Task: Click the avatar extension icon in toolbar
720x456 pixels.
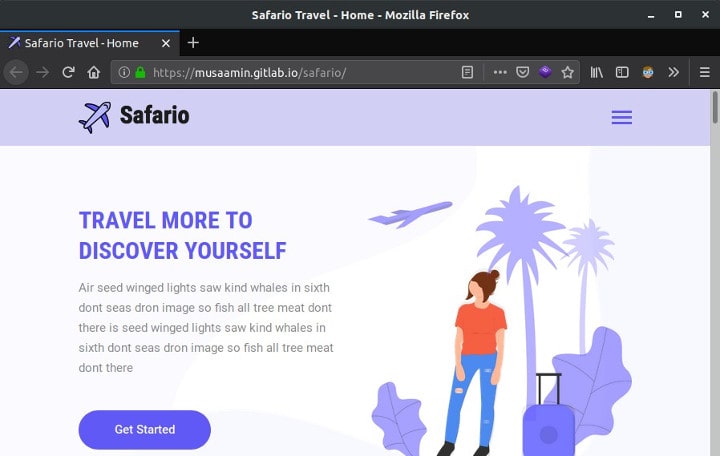Action: tap(647, 72)
